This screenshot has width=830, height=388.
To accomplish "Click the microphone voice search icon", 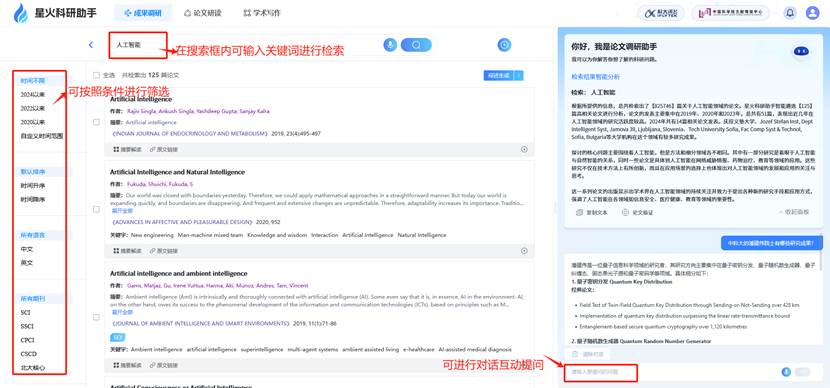I will (390, 45).
